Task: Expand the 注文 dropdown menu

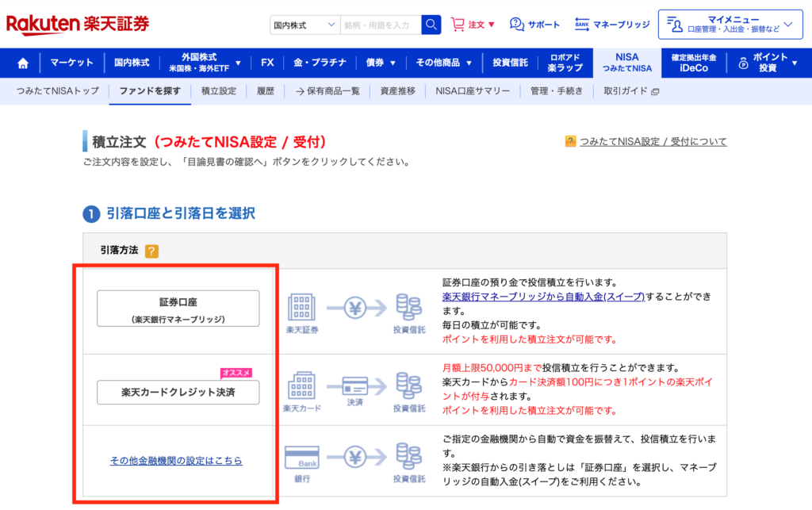Action: click(492, 25)
